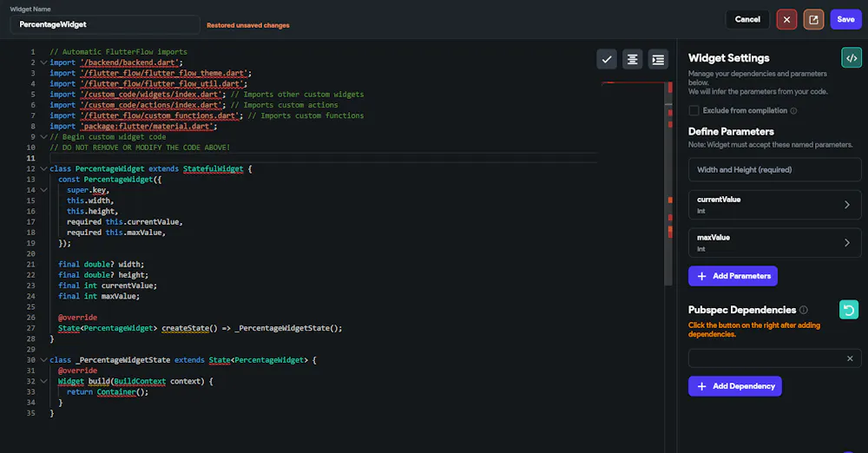Collapse the fold arrow at line 14

coord(43,190)
